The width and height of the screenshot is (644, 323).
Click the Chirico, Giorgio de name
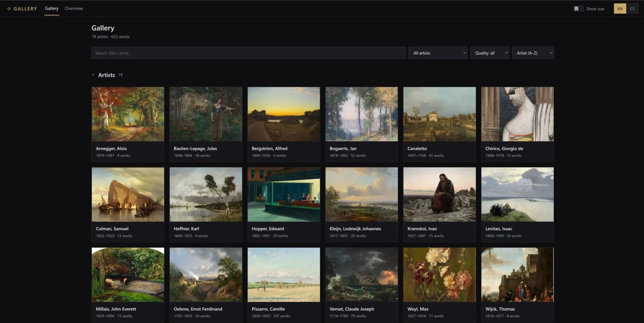(x=504, y=149)
